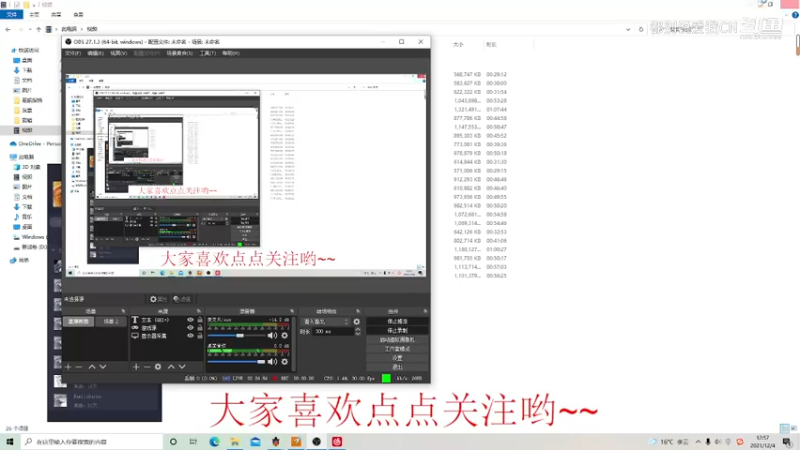Image resolution: width=800 pixels, height=450 pixels.
Task: Increase the transition duration with the up arrow
Action: coord(358,329)
